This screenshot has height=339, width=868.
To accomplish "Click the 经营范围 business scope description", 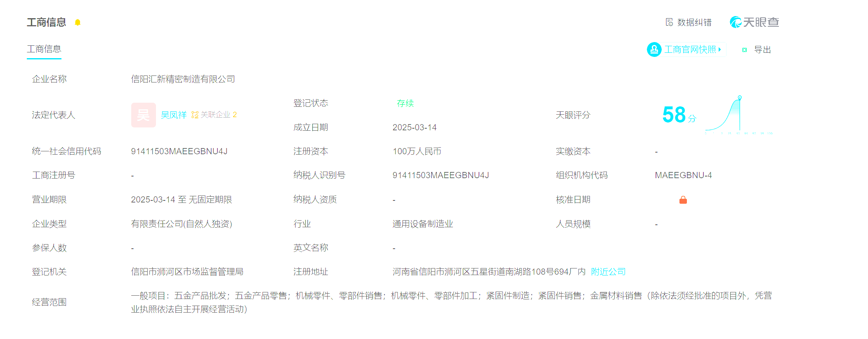I will (452, 302).
